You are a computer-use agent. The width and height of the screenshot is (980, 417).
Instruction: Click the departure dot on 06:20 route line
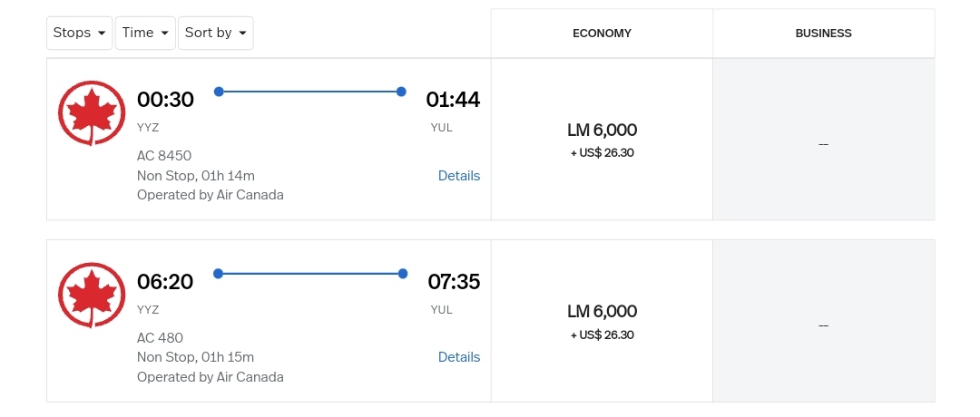point(219,273)
